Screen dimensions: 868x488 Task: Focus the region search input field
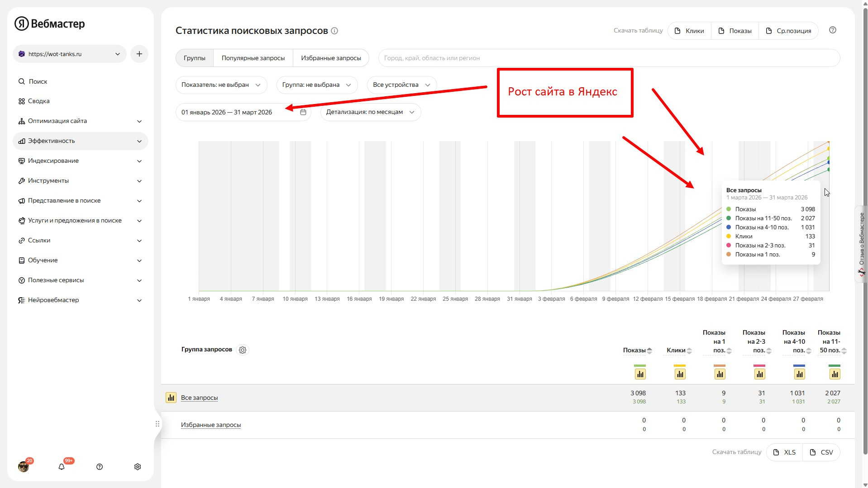coord(609,58)
